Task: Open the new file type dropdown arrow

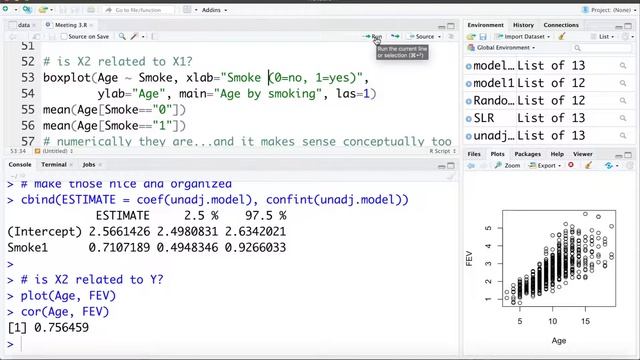Action: (x=15, y=9)
